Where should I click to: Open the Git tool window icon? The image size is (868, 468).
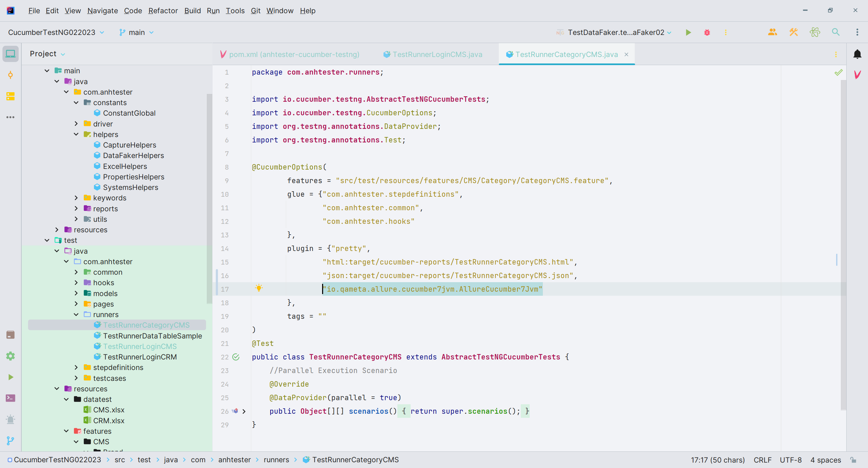coord(11,441)
